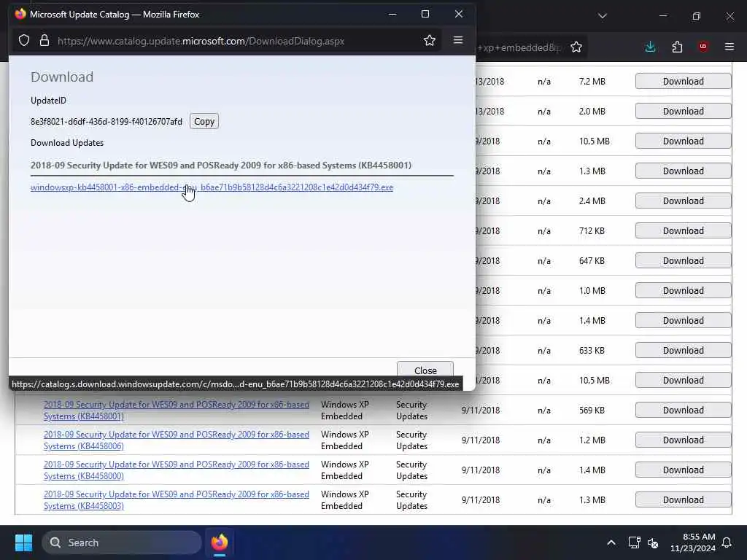Open Firefox downloads panel arrow icon
The width and height of the screenshot is (747, 560).
pos(650,47)
